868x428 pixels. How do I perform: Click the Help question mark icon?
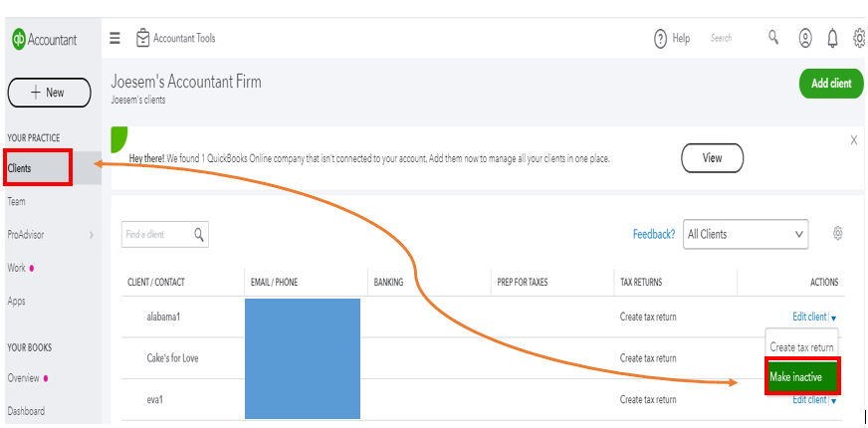pyautogui.click(x=660, y=39)
